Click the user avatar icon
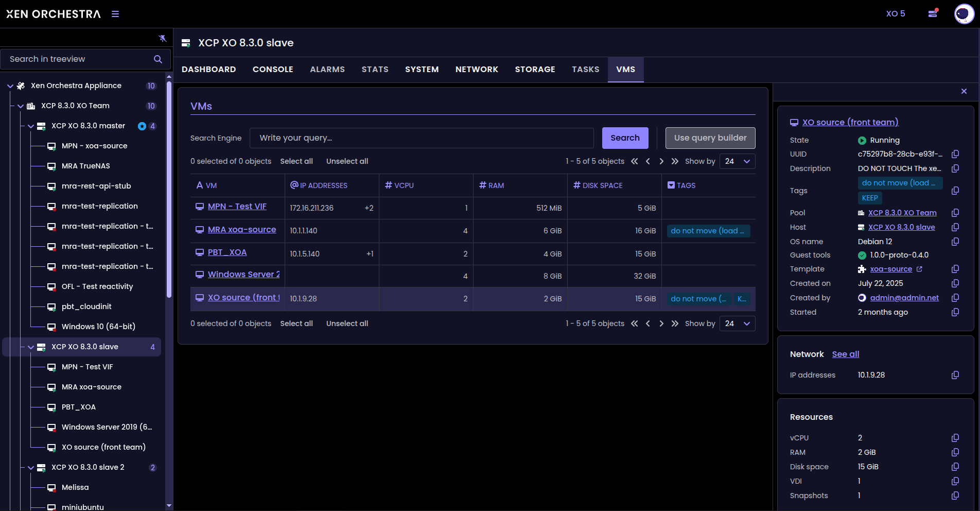Viewport: 980px width, 511px height. coord(964,14)
